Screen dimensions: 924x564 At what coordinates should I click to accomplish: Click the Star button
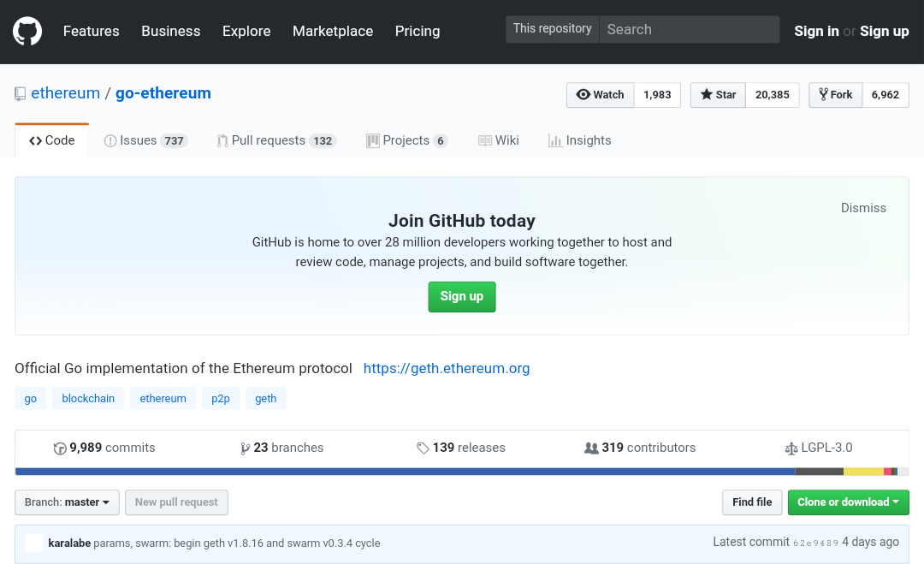(x=719, y=95)
